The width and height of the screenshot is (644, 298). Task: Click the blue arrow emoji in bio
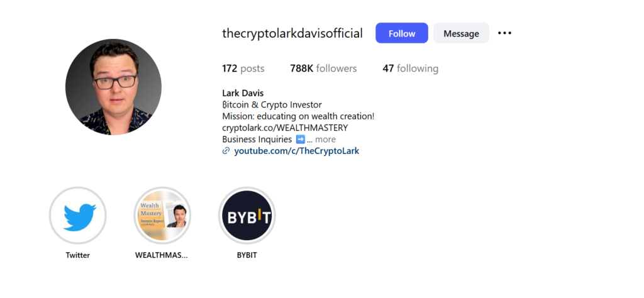coord(300,139)
